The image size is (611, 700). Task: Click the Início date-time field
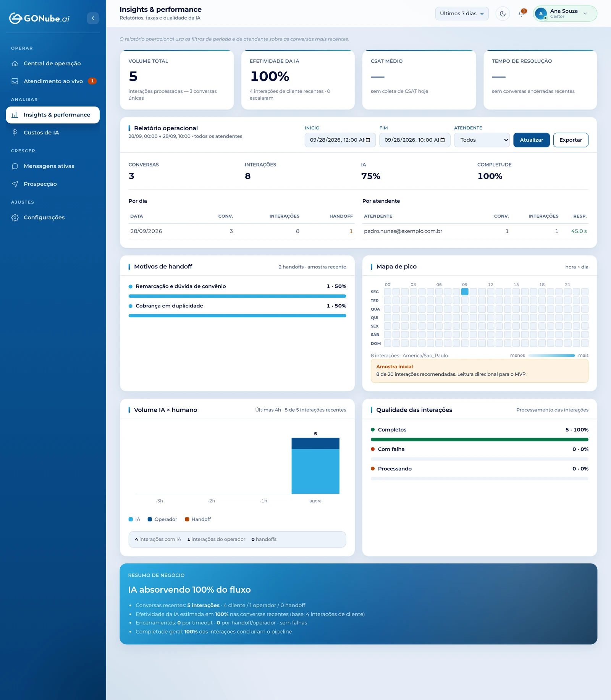click(x=340, y=140)
